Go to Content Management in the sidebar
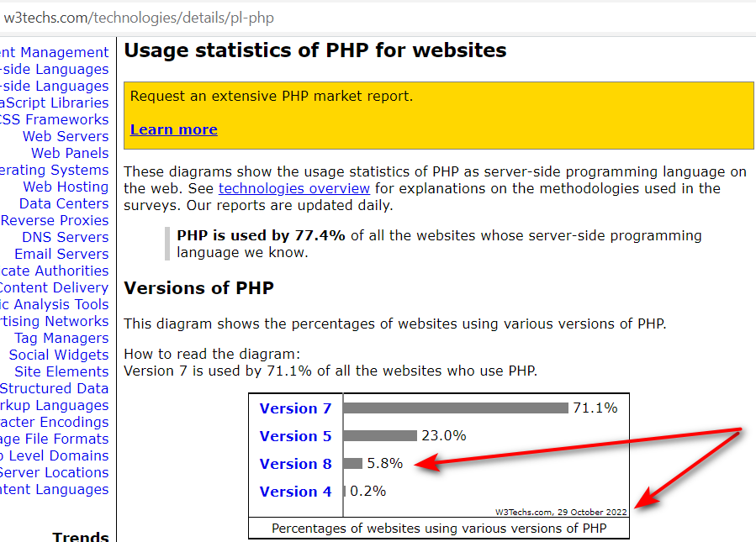Screen dimensions: 756x542 point(55,52)
